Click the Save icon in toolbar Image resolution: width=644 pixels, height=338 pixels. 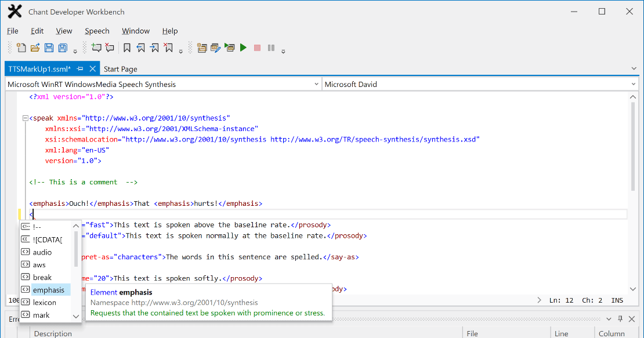(x=49, y=48)
